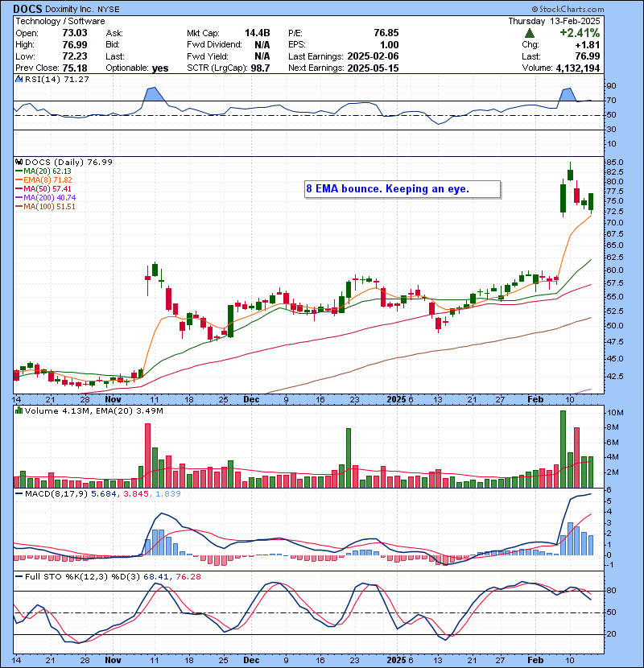The height and width of the screenshot is (668, 644).
Task: Click the Technology / Software sector text
Action: coord(60,21)
